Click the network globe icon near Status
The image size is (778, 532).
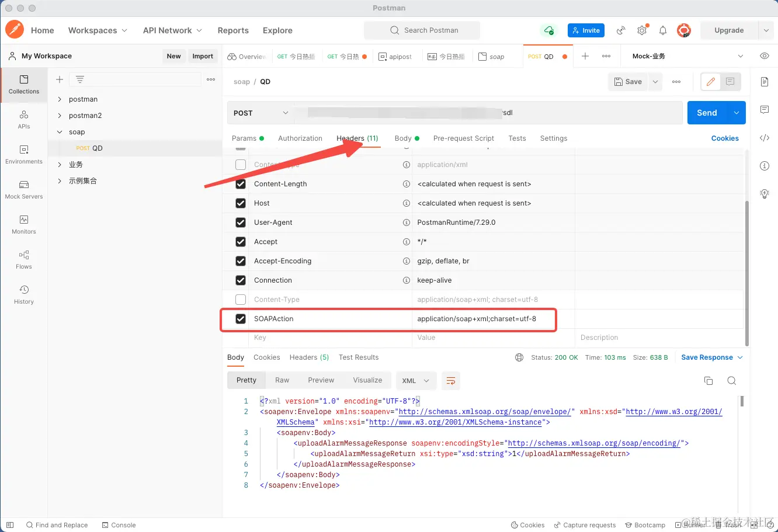click(519, 357)
